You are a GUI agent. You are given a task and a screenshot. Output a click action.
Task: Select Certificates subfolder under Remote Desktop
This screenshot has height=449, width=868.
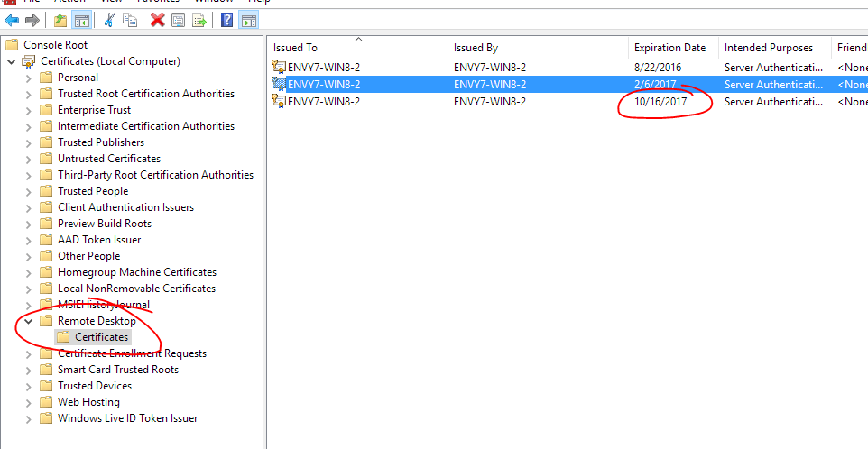coord(101,337)
